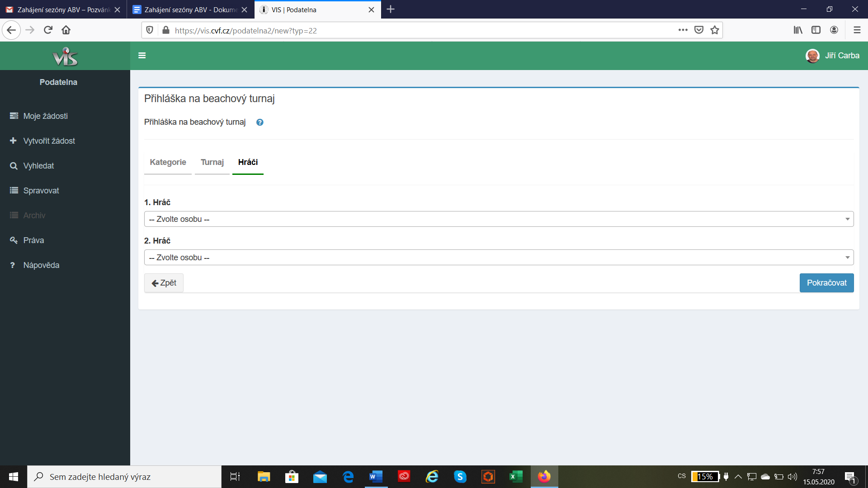Switch to the Kategorie tab
The height and width of the screenshot is (488, 868).
168,162
